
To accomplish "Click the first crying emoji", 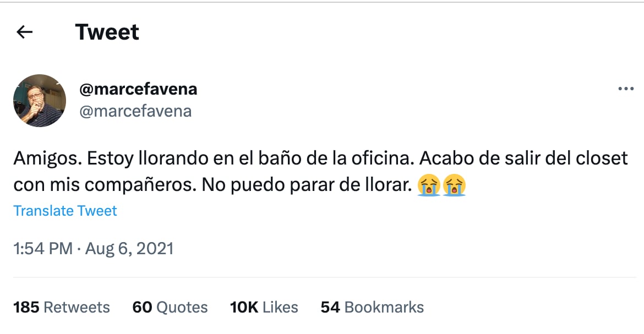I will pyautogui.click(x=428, y=186).
